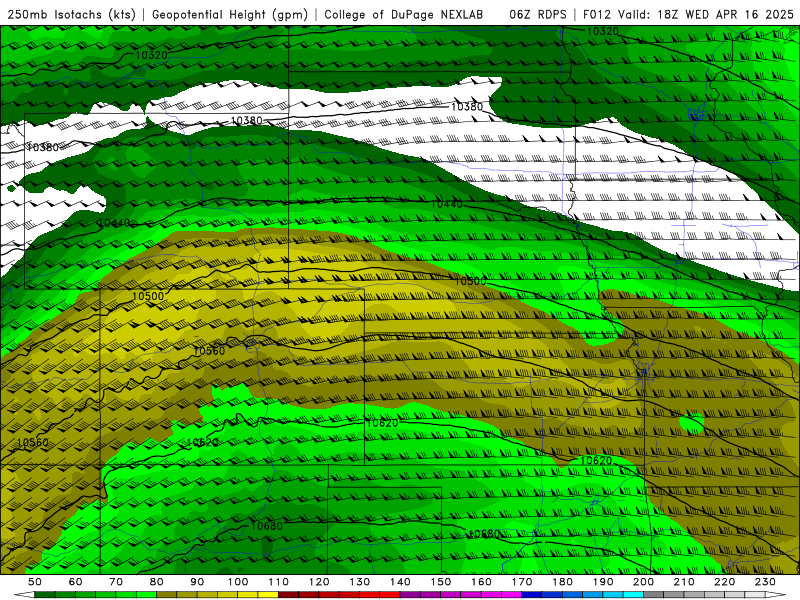
Task: Select the cyan swatch ending at 200
Action: [x=633, y=594]
